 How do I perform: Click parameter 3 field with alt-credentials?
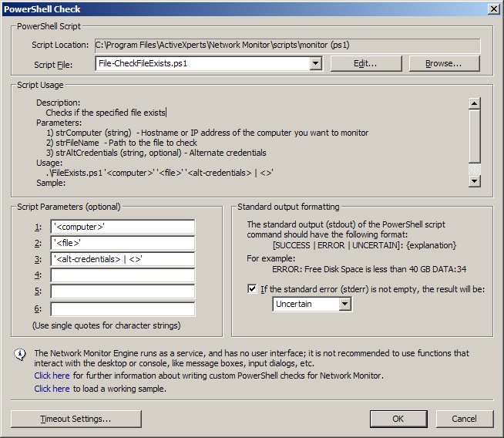123,259
